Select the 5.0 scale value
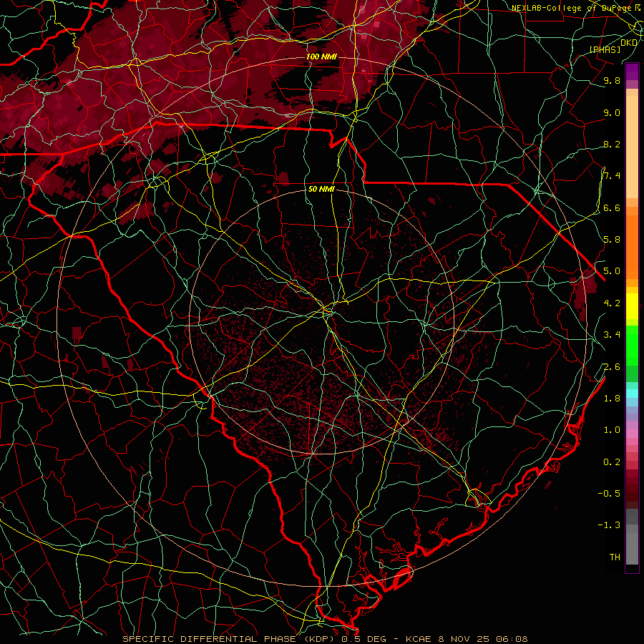The width and height of the screenshot is (644, 644). coord(612,271)
